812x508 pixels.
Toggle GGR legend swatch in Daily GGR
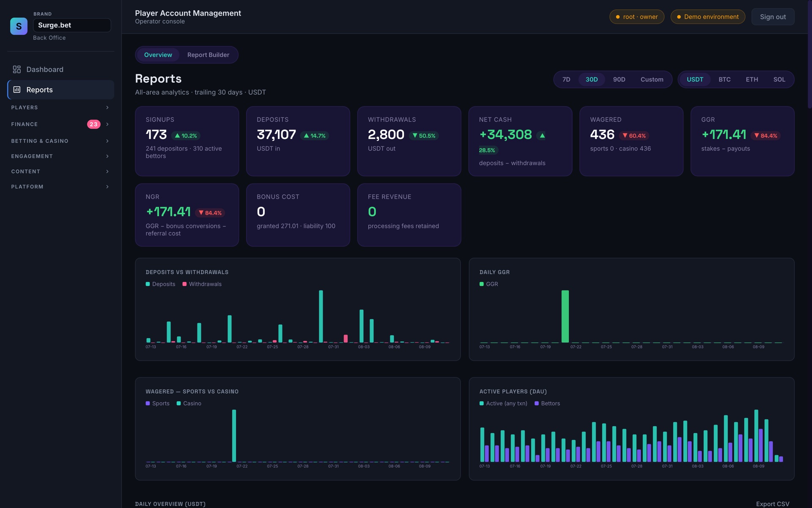pos(481,284)
